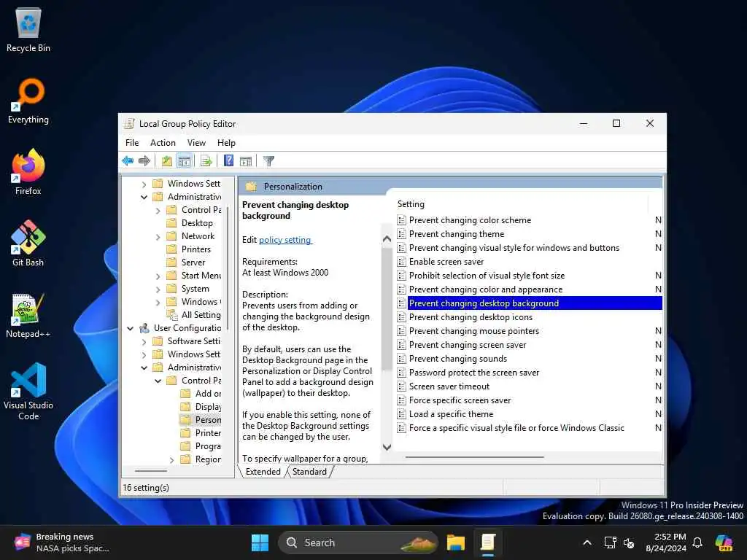Screen dimensions: 747x560
Task: Launch Firefox desktop shortcut
Action: point(28,172)
